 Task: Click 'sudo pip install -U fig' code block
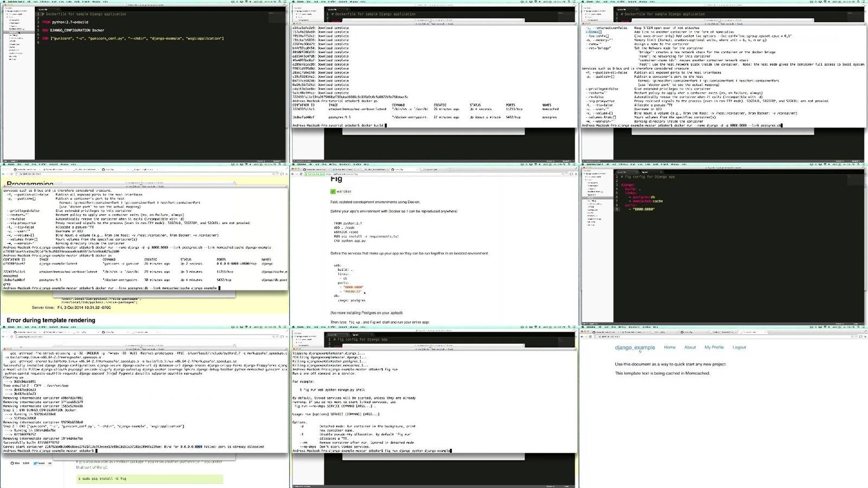pyautogui.click(x=150, y=479)
